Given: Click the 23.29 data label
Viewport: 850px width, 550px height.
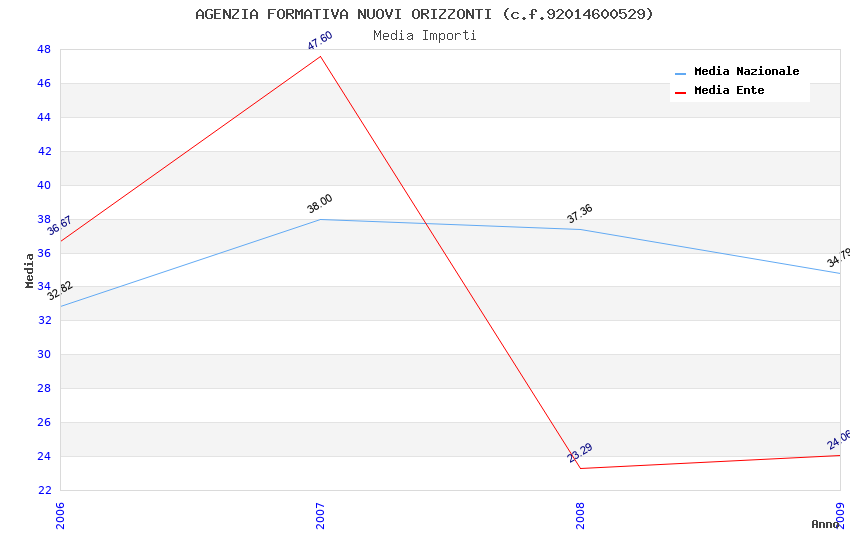Looking at the screenshot, I should (x=580, y=453).
